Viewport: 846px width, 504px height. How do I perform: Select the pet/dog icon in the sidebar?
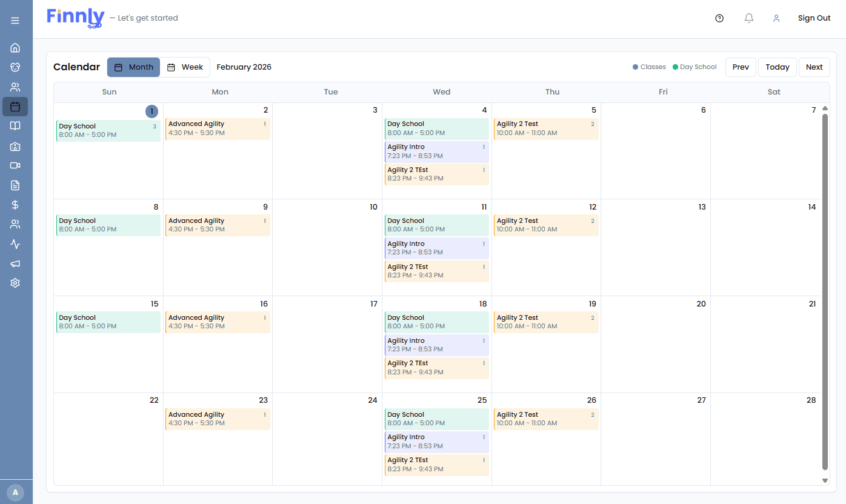(x=15, y=67)
